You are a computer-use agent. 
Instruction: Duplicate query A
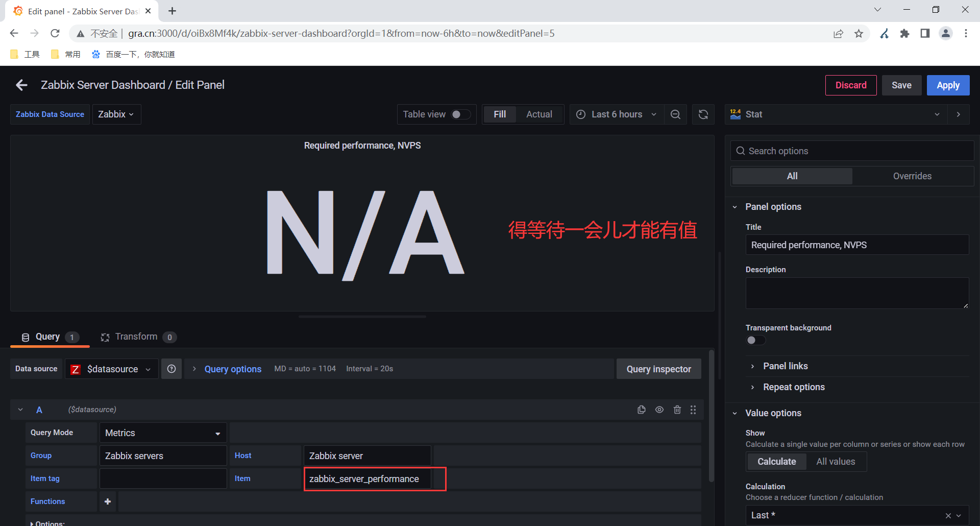tap(642, 410)
